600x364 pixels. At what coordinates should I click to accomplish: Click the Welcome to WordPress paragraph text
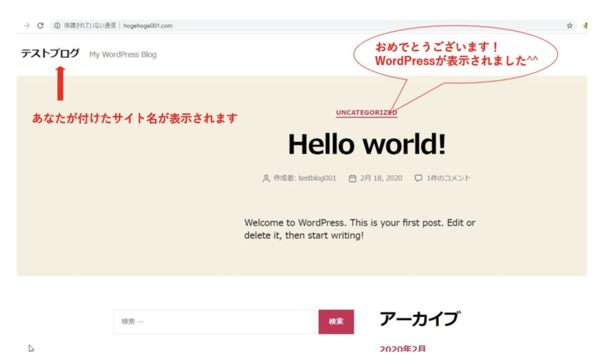coord(360,229)
